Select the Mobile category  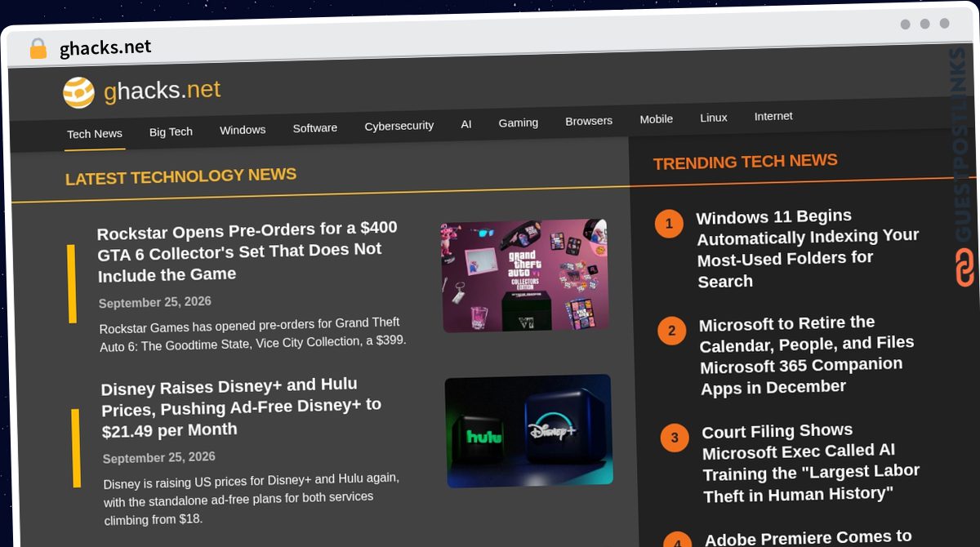pyautogui.click(x=657, y=119)
